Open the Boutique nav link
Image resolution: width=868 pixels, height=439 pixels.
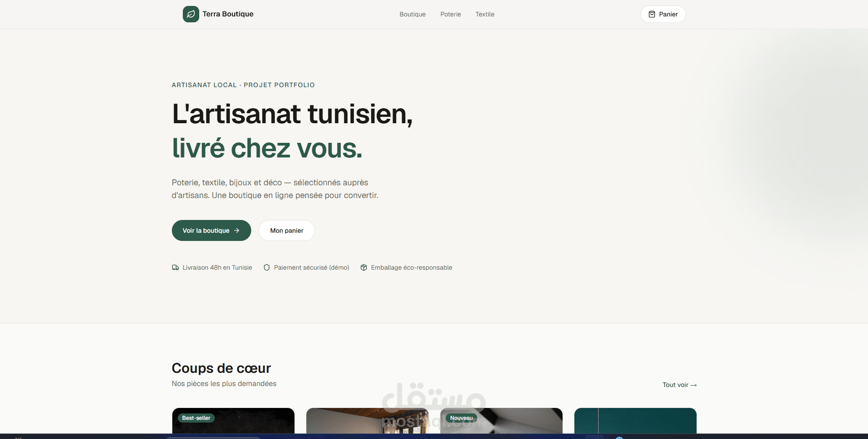(413, 14)
